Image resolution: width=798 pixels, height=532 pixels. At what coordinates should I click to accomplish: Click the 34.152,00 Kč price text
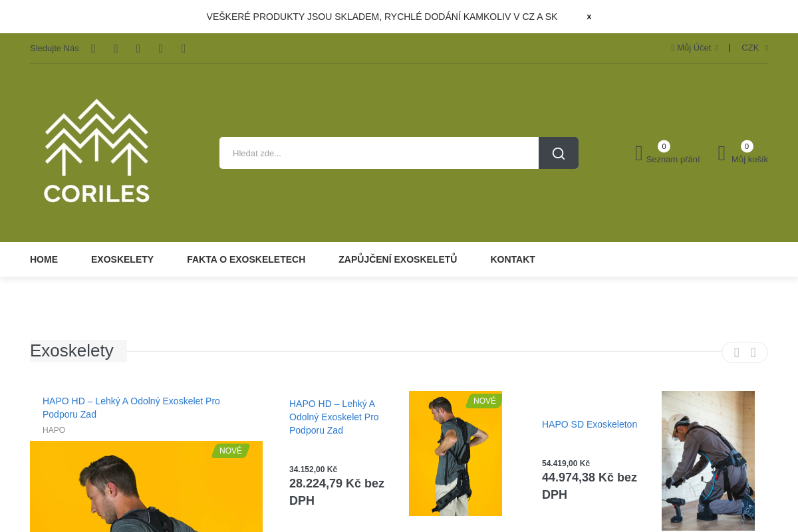(x=313, y=469)
